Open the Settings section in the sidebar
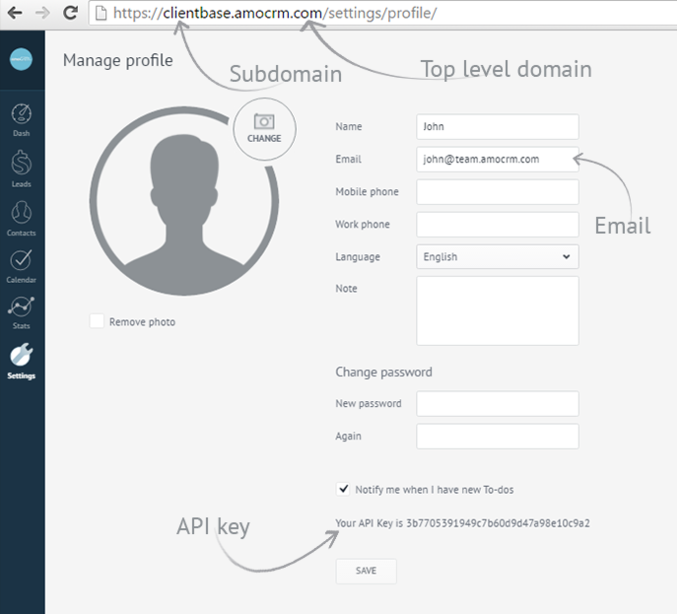 click(x=21, y=361)
